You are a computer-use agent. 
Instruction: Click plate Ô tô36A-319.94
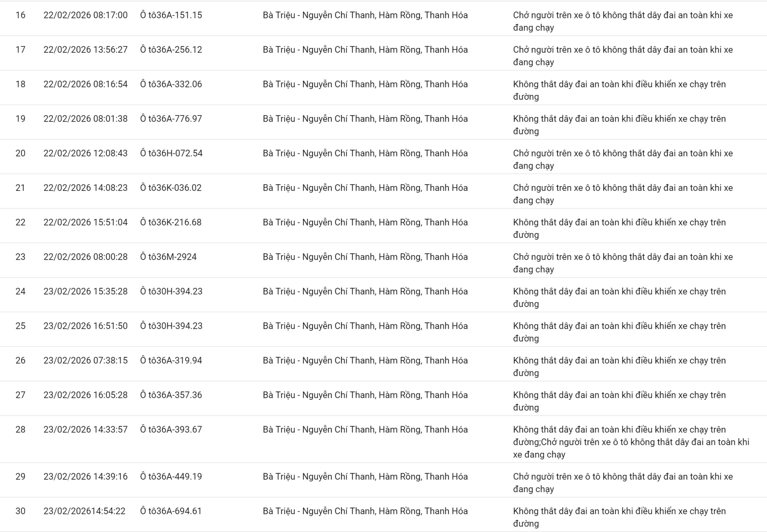coord(171,361)
